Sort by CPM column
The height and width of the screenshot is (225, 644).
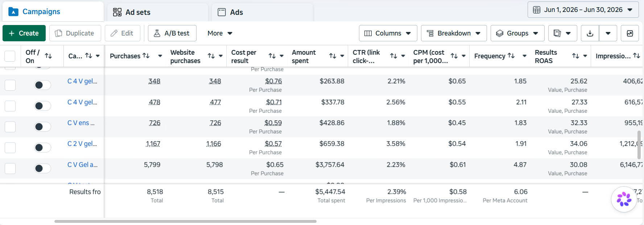[x=454, y=56]
